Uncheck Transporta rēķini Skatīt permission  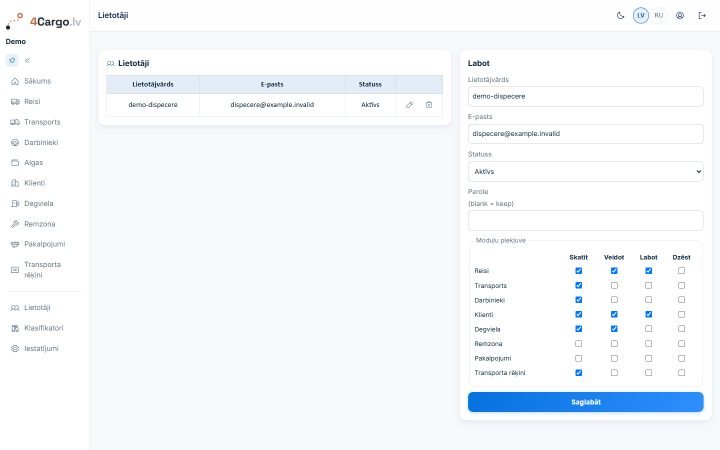(x=579, y=373)
